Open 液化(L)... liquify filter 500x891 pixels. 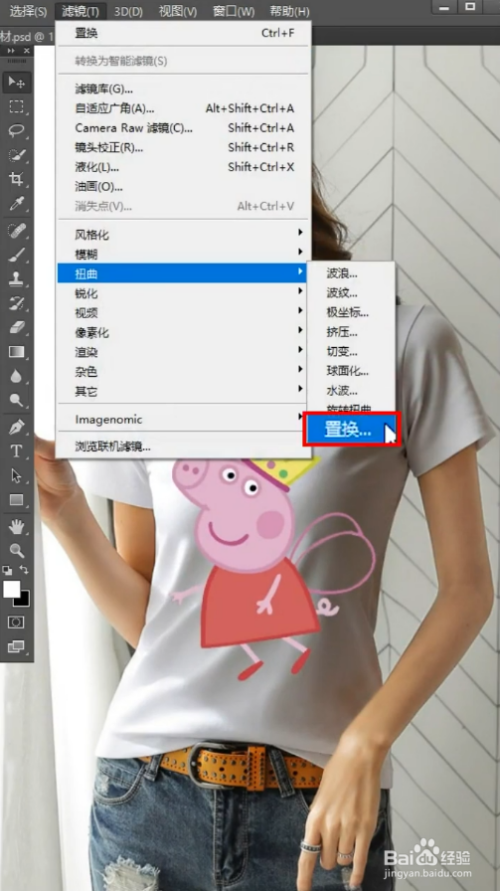point(184,167)
